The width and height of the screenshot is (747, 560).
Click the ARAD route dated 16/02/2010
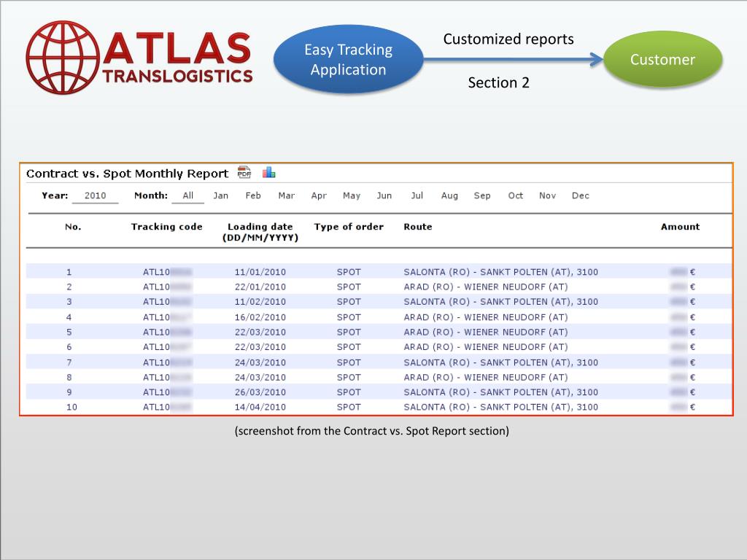485,317
